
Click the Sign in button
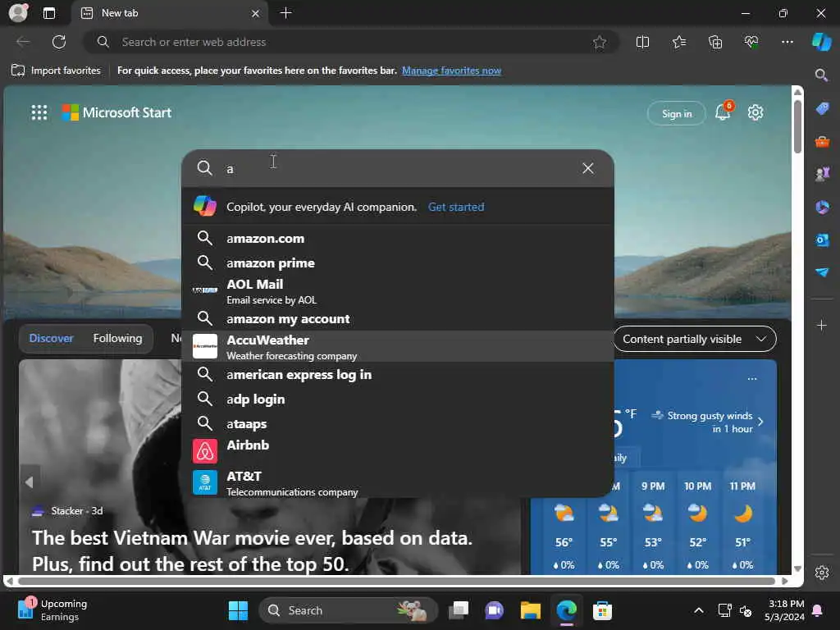click(x=676, y=113)
